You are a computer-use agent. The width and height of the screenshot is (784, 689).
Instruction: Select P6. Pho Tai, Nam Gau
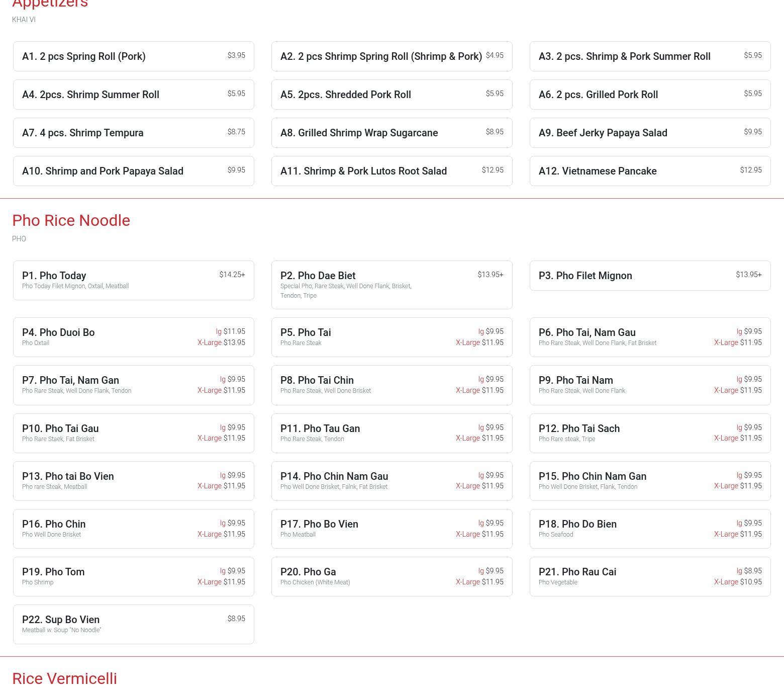click(x=650, y=337)
